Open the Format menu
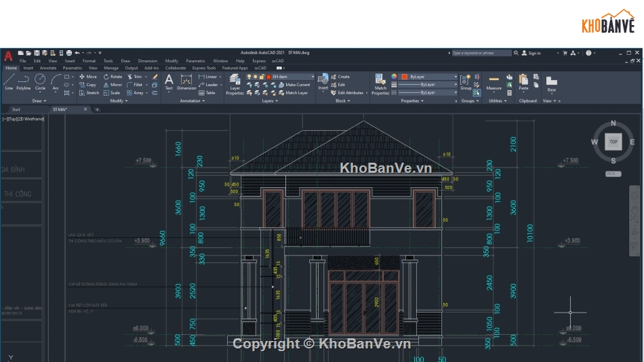 [89, 61]
